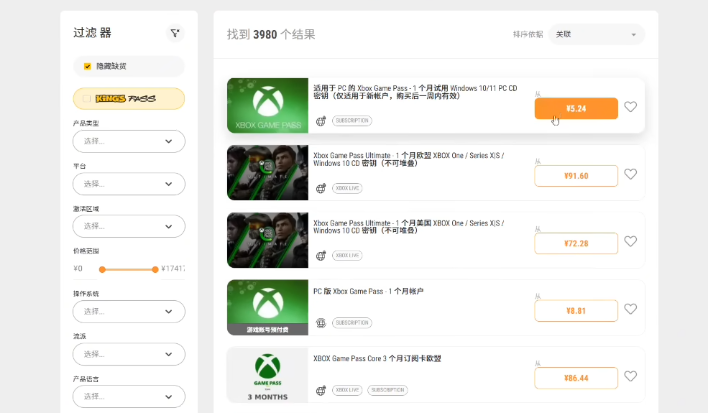Viewport: 708px width, 413px height.
Task: Click the ¥72.28 price button
Action: pyautogui.click(x=576, y=243)
